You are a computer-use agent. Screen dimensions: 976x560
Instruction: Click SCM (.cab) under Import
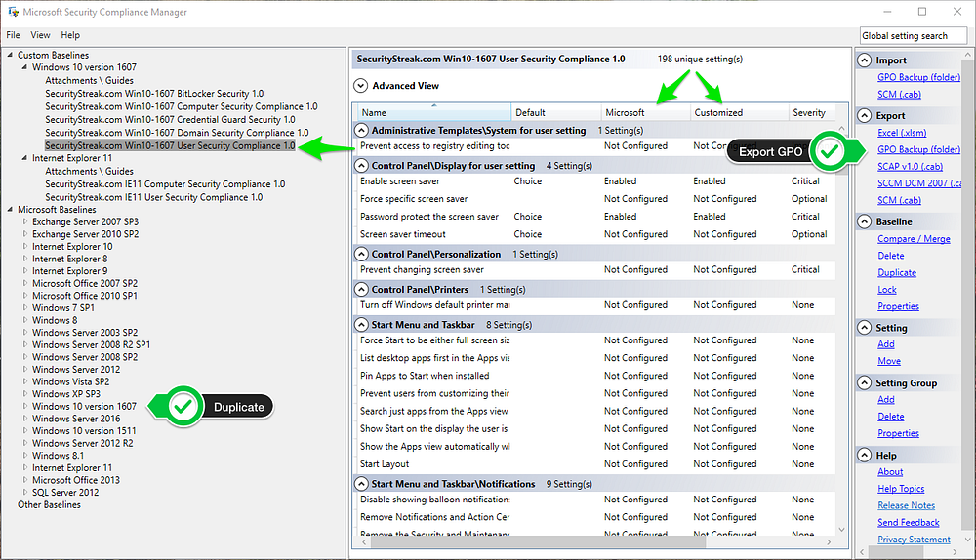click(x=899, y=94)
